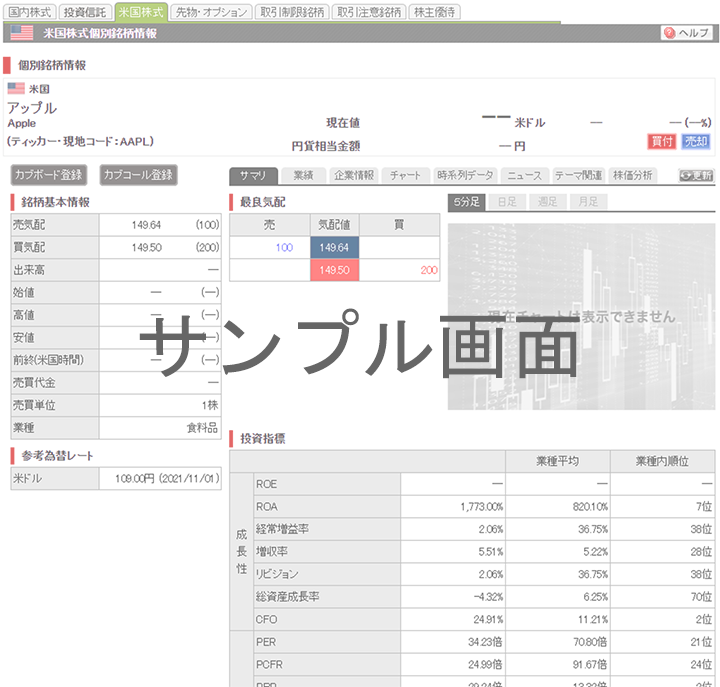Click the CFO rank 2位
Image resolution: width=720 pixels, height=687 pixels.
704,619
